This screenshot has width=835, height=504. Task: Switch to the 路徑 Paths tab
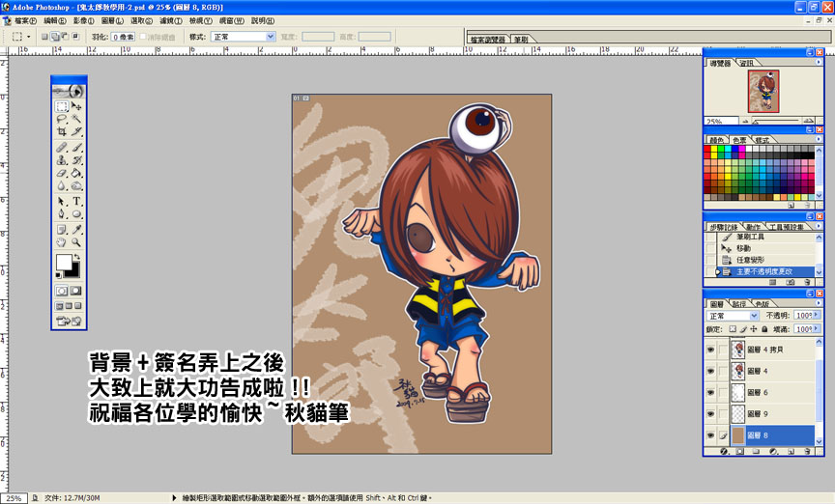tap(738, 304)
